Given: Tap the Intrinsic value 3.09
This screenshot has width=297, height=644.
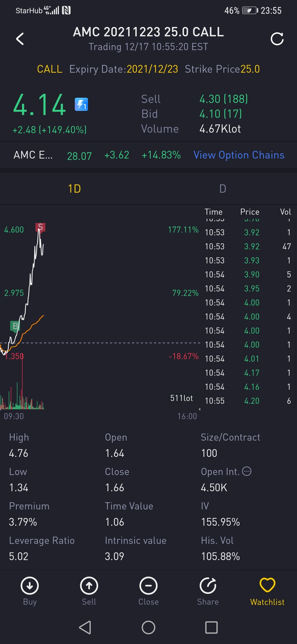Looking at the screenshot, I should click(x=114, y=556).
